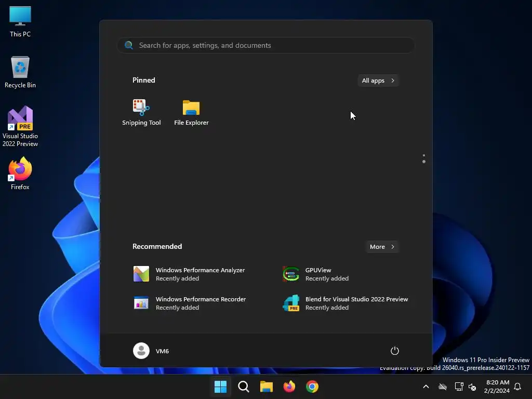
Task: Click the search magnifier inside Start search box
Action: tap(129, 45)
